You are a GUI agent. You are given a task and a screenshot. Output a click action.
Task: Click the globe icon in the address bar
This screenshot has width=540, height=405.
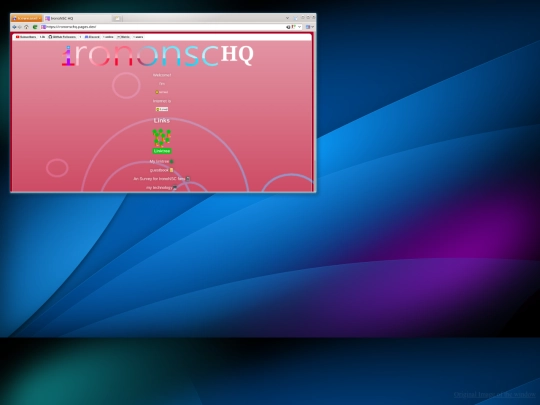[x=288, y=27]
